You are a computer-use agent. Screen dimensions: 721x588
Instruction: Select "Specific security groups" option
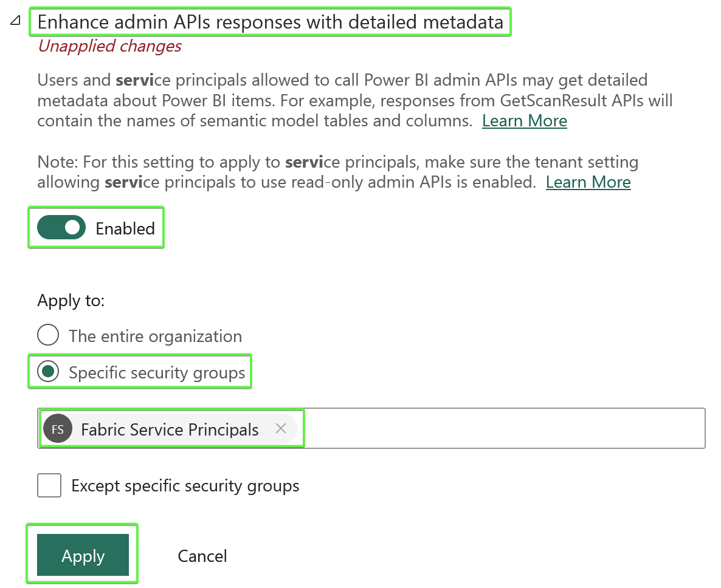(48, 371)
